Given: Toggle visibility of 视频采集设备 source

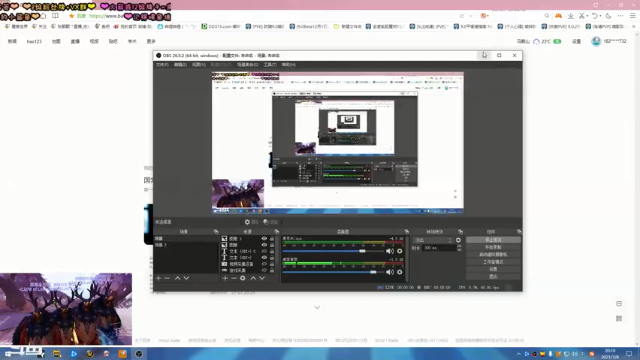Looking at the screenshot, I should [x=264, y=264].
